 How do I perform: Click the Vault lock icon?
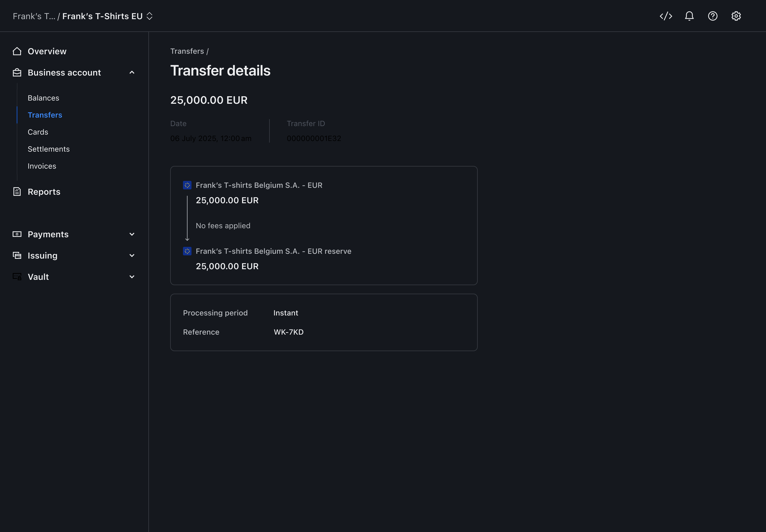point(17,277)
